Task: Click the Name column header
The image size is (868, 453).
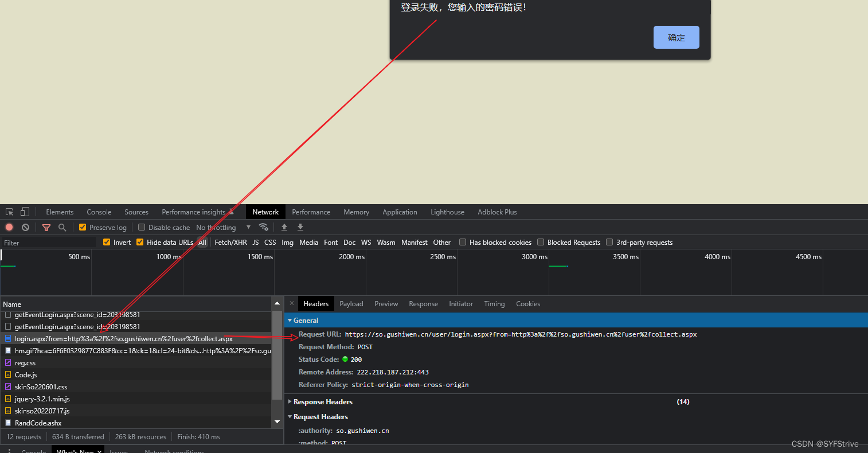Action: [135, 304]
